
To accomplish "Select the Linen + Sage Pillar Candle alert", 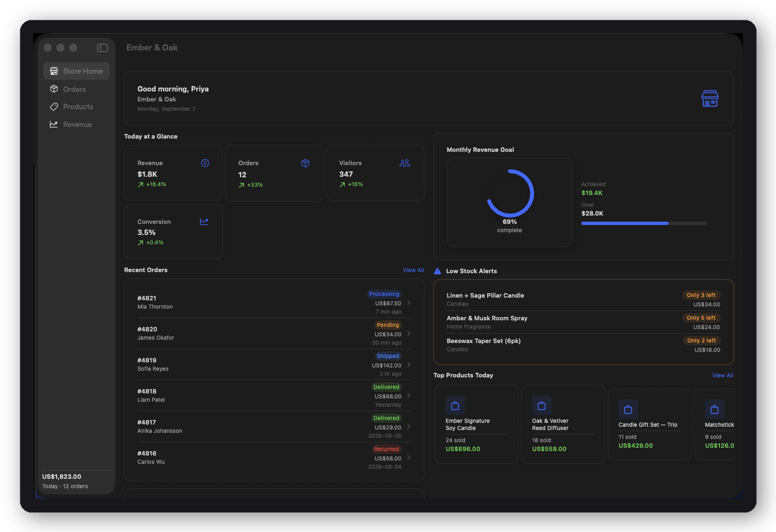I will [584, 299].
